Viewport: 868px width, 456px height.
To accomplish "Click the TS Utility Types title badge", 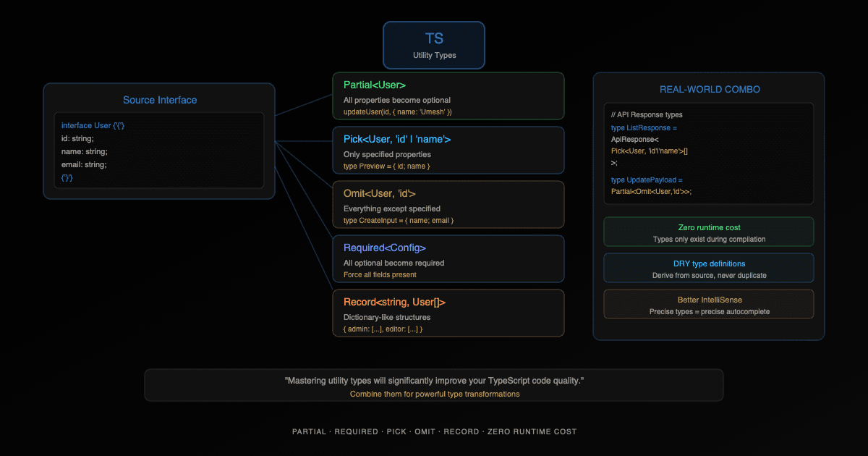I will click(x=434, y=45).
